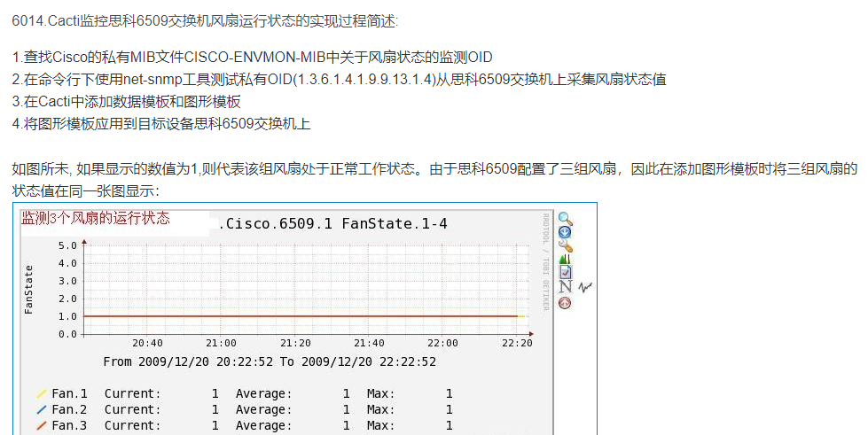Click the 22:20 time axis label
Screen dimensions: 868x435
click(x=517, y=343)
